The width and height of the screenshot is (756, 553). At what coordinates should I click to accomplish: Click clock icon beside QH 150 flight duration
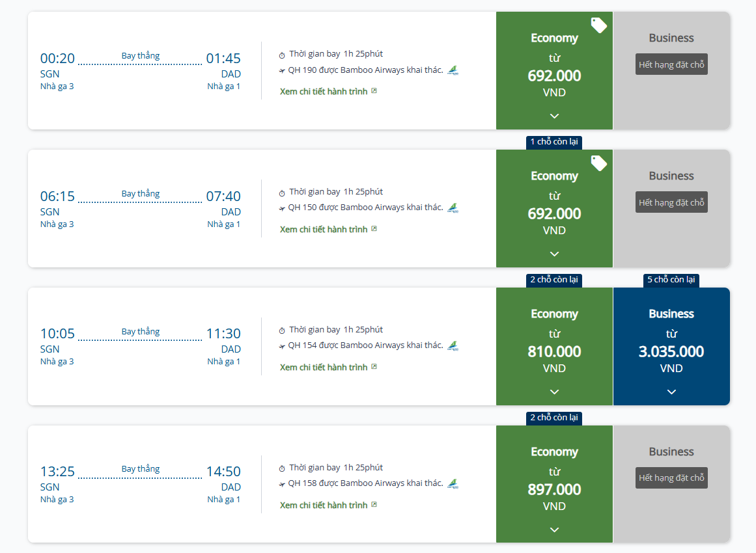(x=282, y=193)
